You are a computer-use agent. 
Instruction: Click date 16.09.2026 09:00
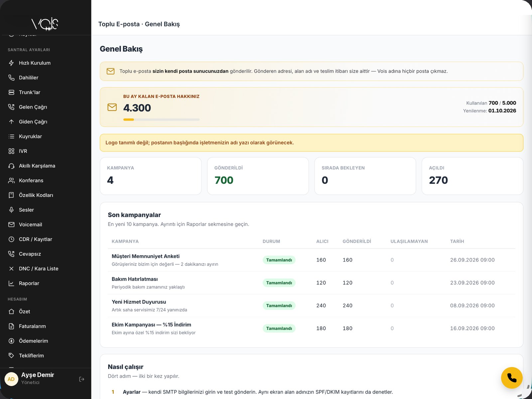472,329
